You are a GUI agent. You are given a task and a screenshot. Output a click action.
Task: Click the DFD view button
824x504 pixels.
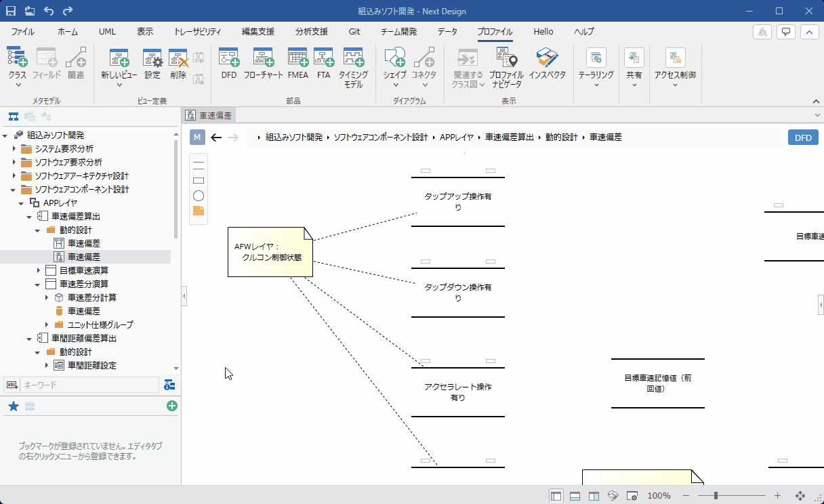803,138
